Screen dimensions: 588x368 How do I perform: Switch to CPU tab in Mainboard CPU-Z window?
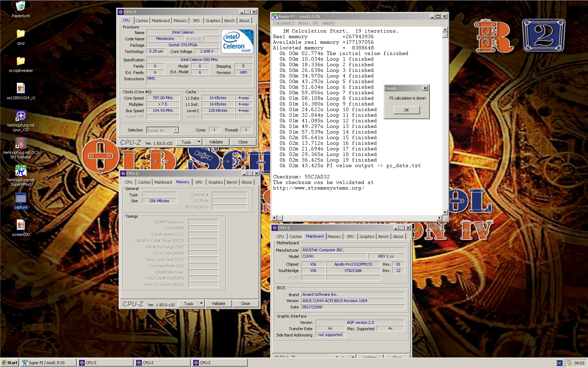click(280, 237)
